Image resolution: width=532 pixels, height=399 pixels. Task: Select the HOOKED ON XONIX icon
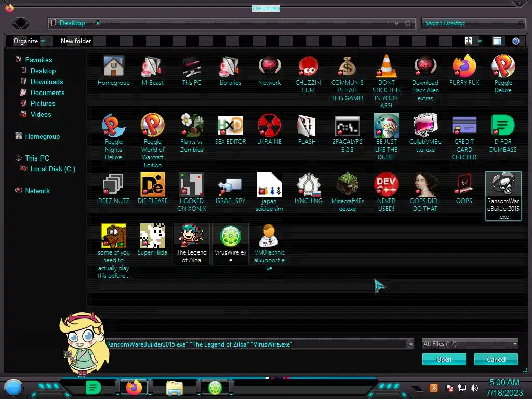(x=191, y=192)
